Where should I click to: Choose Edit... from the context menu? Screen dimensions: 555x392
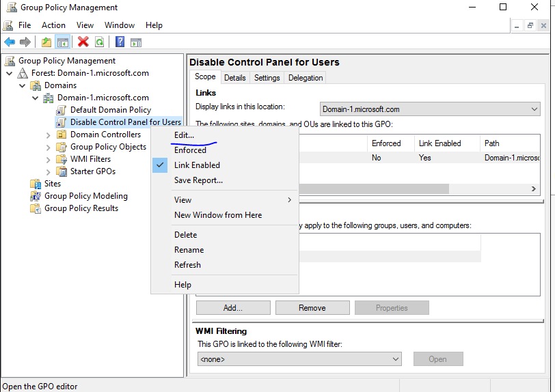pos(184,135)
